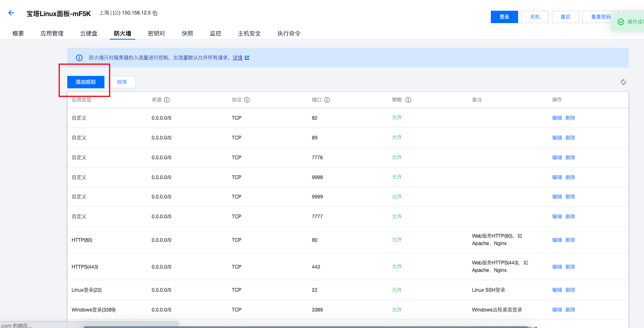
Task: Click the 登录 button
Action: pyautogui.click(x=504, y=17)
